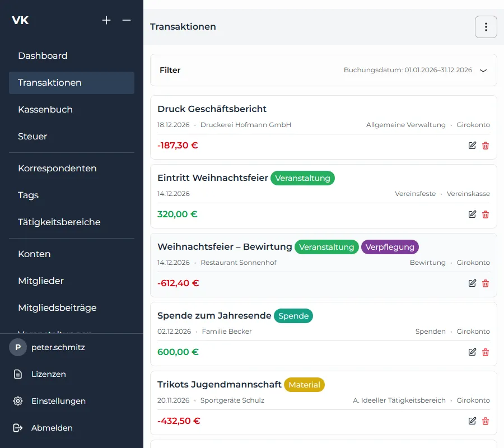Image resolution: width=504 pixels, height=448 pixels.
Task: Click the title Weihnachtsfeier – Bewirtung
Action: [x=225, y=247]
